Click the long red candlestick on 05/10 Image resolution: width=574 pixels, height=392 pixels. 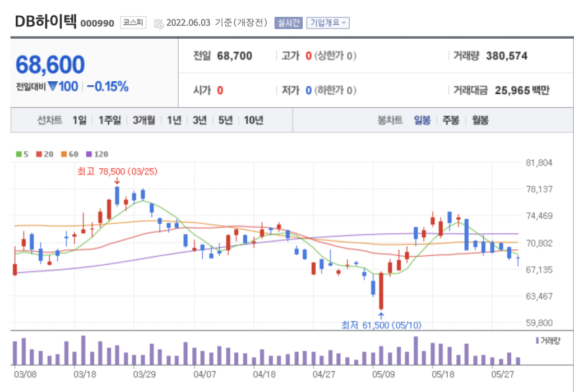pyautogui.click(x=381, y=290)
